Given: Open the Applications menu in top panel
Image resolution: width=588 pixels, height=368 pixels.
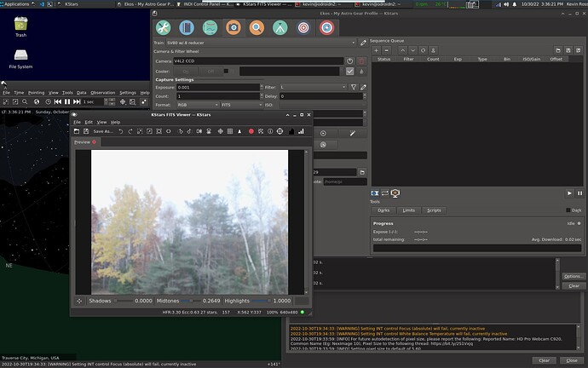Looking at the screenshot, I should (x=15, y=4).
